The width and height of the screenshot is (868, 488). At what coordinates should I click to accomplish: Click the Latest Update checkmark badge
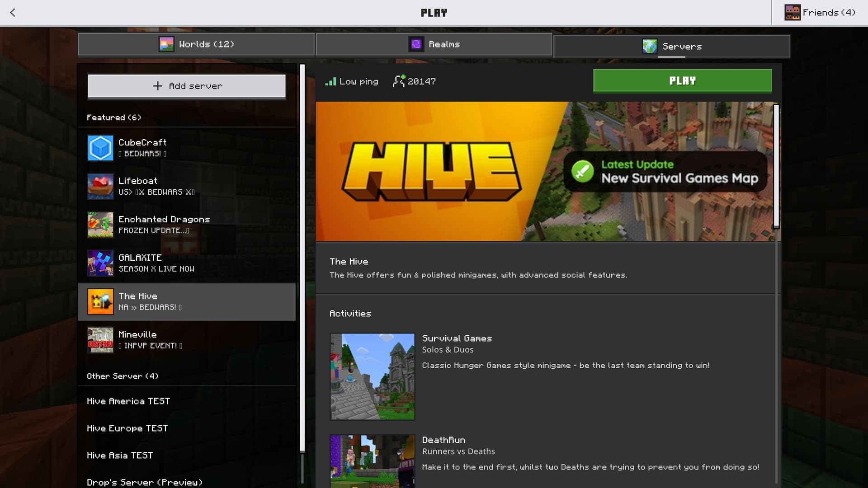(x=582, y=171)
